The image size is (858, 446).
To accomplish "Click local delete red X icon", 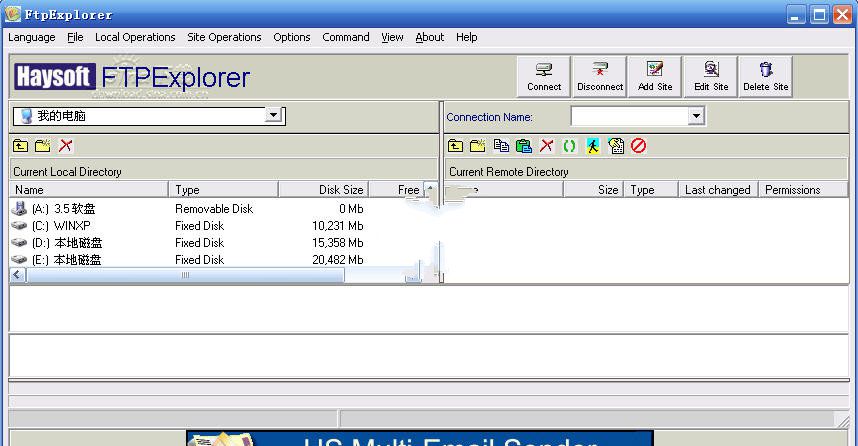I will [x=66, y=146].
